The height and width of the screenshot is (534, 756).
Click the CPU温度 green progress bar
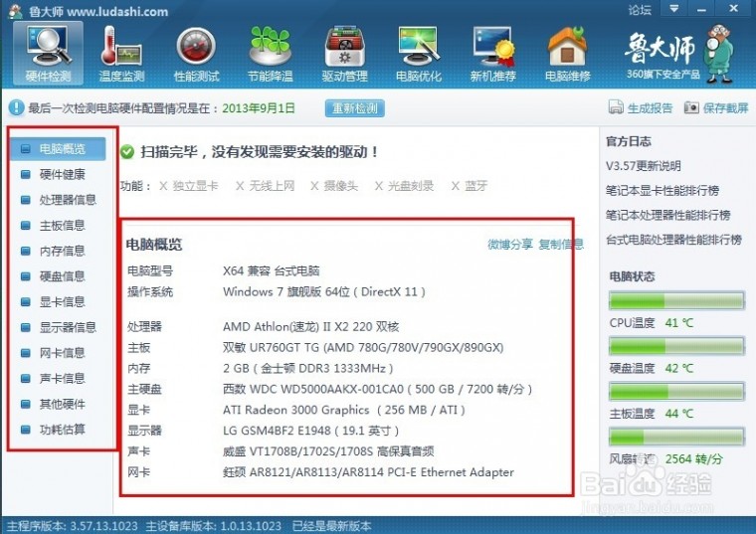point(676,300)
